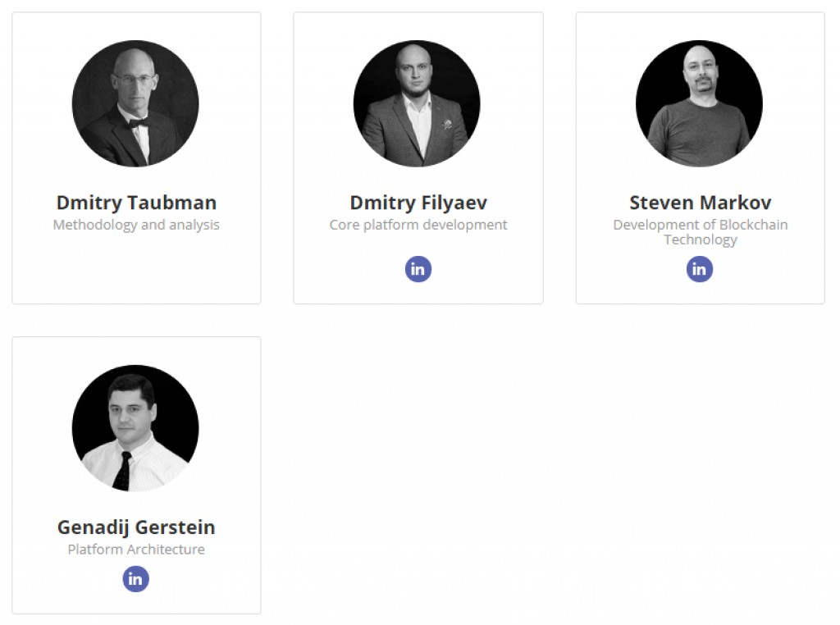The image size is (840, 625).
Task: Select the Core platform development text
Action: pos(418,225)
